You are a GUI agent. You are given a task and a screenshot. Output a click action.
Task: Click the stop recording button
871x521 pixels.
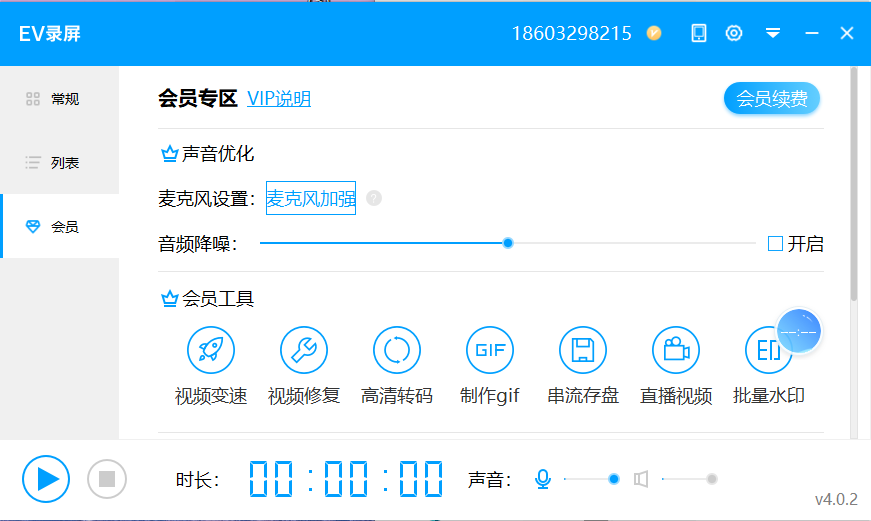click(x=107, y=479)
